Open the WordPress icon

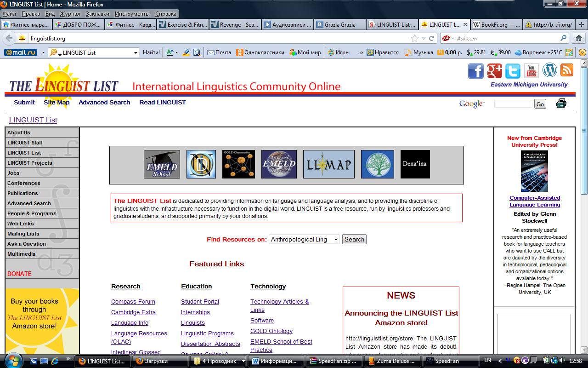550,70
